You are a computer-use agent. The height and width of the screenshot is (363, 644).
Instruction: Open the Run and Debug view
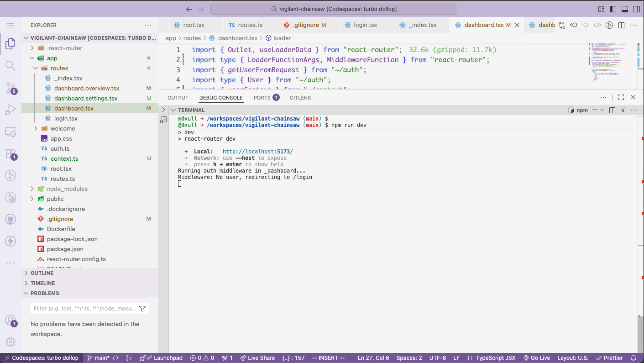pyautogui.click(x=10, y=110)
